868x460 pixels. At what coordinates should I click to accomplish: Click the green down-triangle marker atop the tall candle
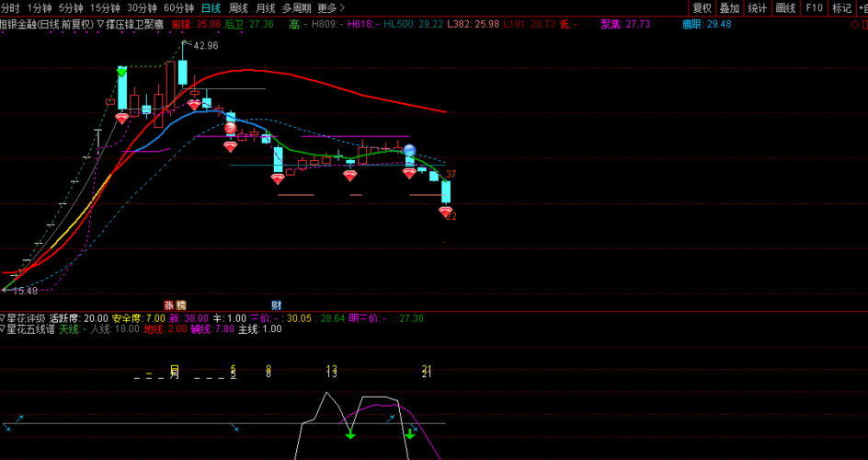click(121, 72)
